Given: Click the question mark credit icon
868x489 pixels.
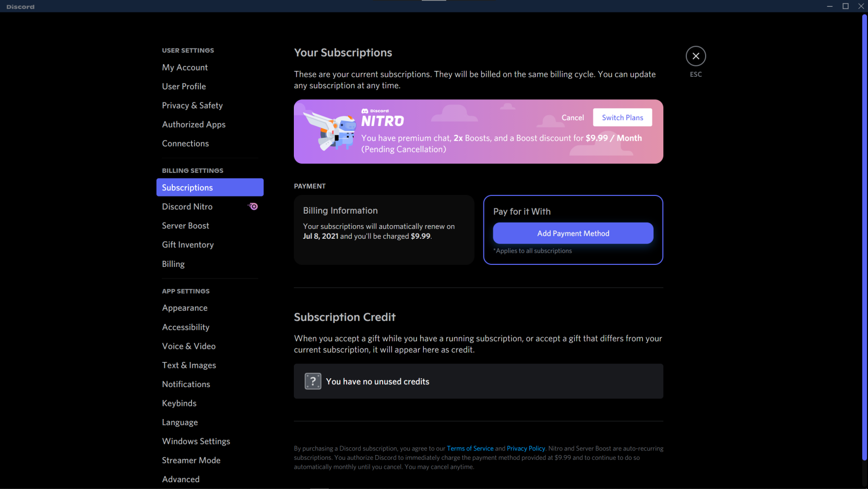Looking at the screenshot, I should 313,381.
